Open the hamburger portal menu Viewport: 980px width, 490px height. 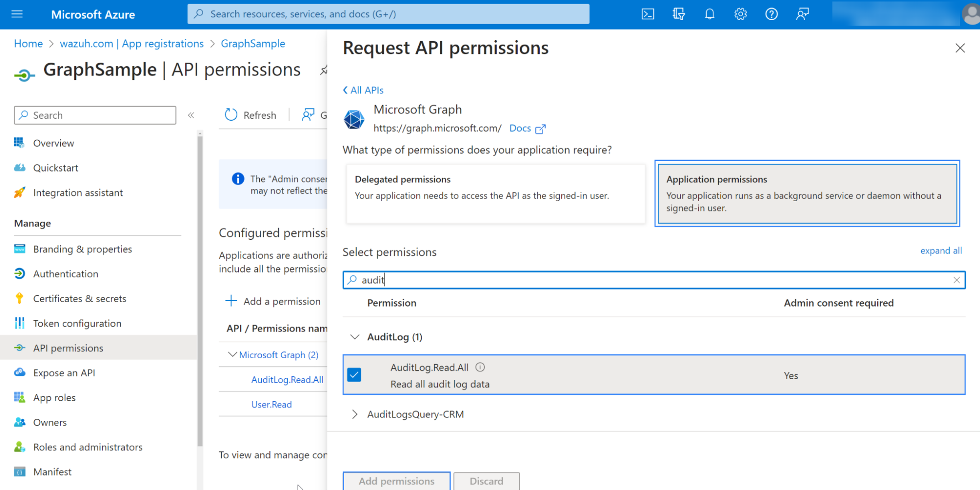[x=17, y=14]
